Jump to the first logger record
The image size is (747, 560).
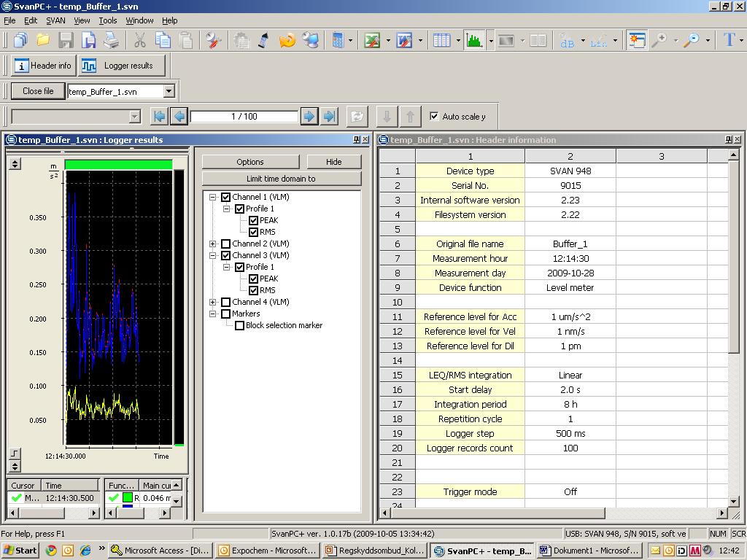point(159,116)
